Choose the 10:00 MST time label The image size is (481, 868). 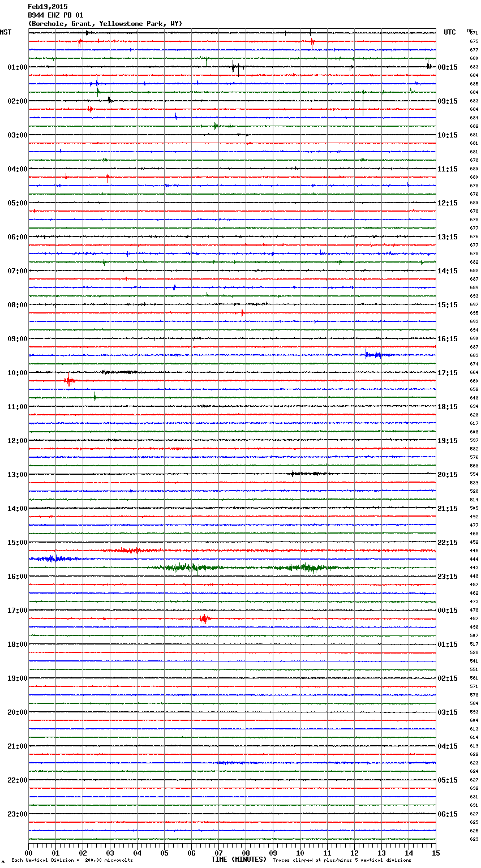coord(18,373)
